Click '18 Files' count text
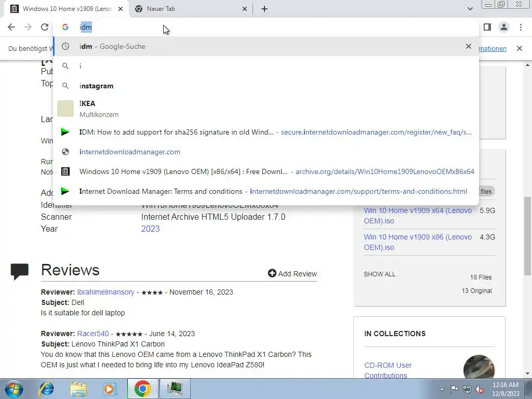Screen dimensions: 532x399 (x=481, y=277)
